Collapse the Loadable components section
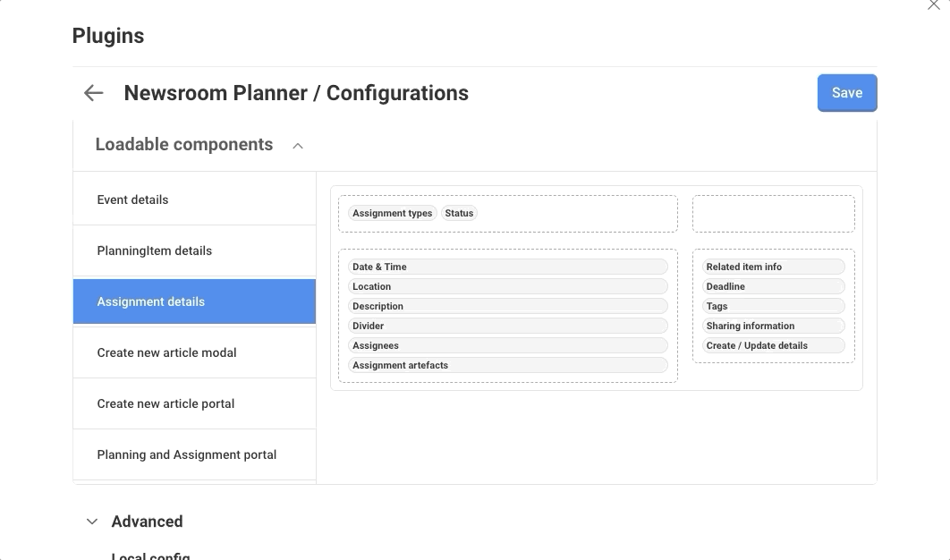Viewport: 950px width, 560px height. (x=298, y=146)
